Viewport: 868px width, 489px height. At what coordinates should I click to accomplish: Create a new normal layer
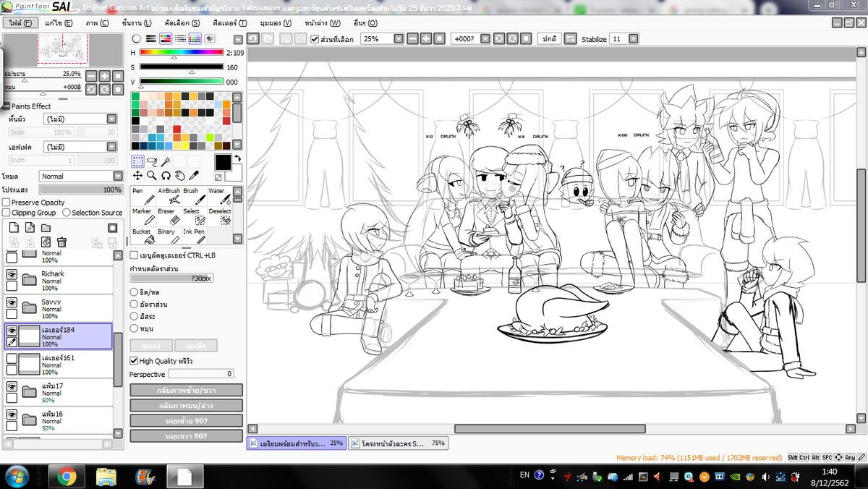(x=12, y=227)
